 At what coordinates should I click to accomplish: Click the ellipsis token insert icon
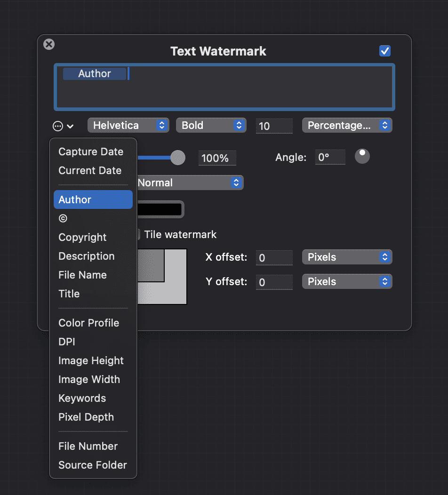tap(57, 126)
